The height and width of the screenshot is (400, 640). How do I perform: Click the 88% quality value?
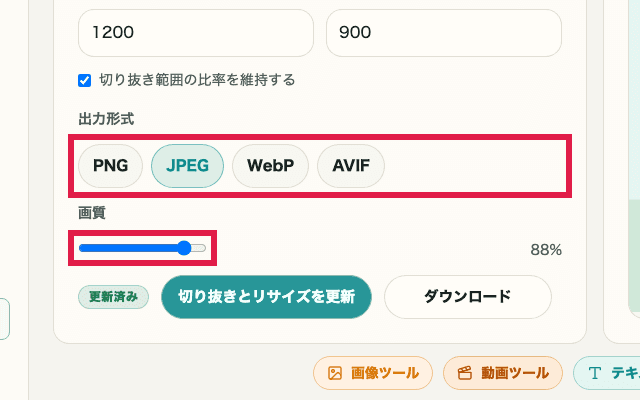click(x=546, y=250)
